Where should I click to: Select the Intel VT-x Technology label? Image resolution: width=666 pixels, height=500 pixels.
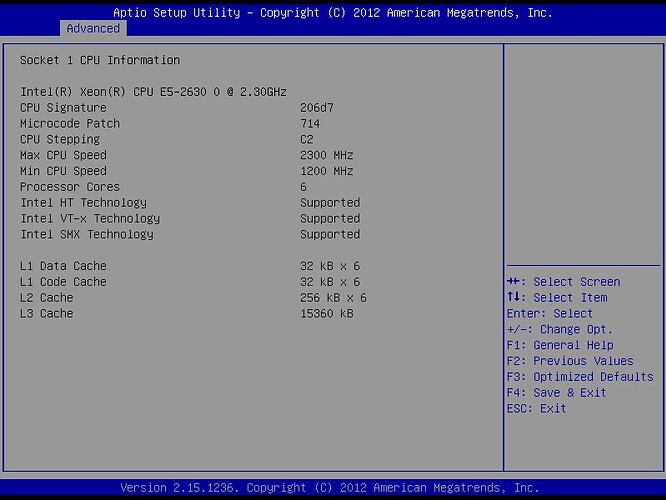pyautogui.click(x=90, y=218)
